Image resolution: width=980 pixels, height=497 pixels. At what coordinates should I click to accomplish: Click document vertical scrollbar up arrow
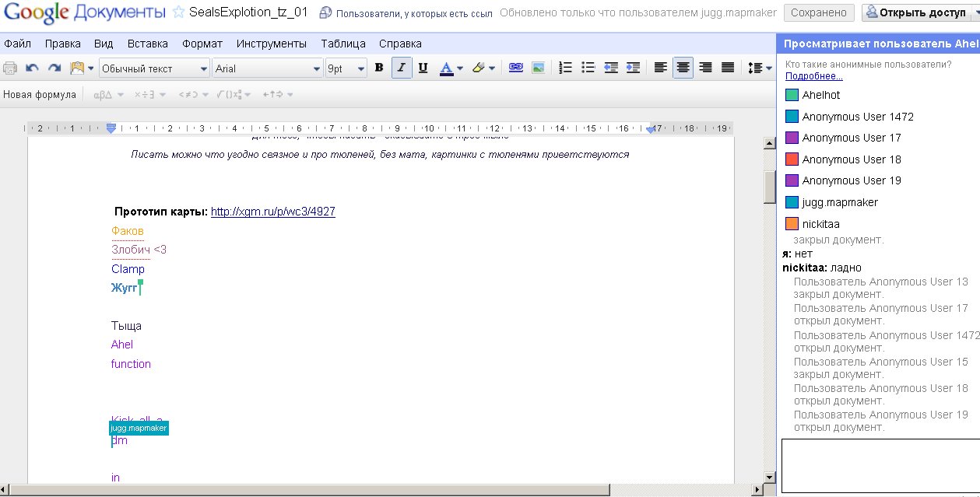[769, 143]
